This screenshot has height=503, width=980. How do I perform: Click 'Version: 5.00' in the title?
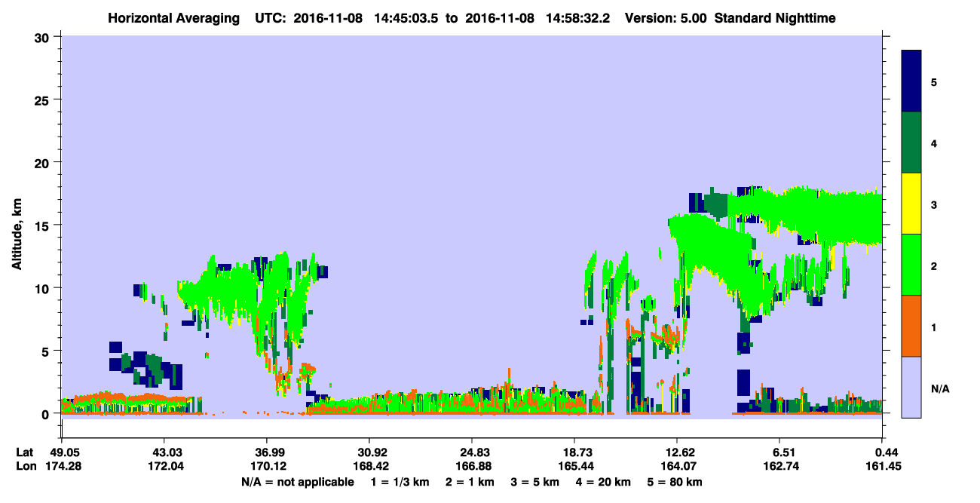(665, 17)
